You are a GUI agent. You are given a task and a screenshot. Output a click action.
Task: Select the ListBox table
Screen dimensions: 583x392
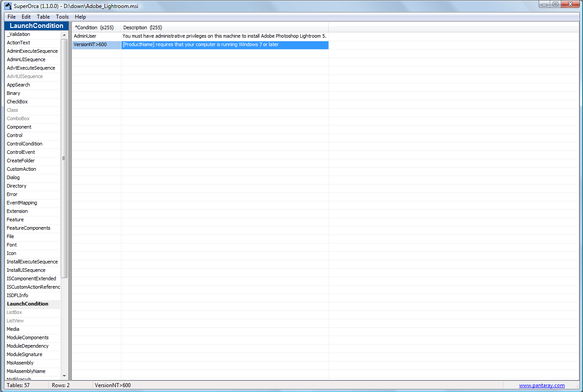(33, 312)
